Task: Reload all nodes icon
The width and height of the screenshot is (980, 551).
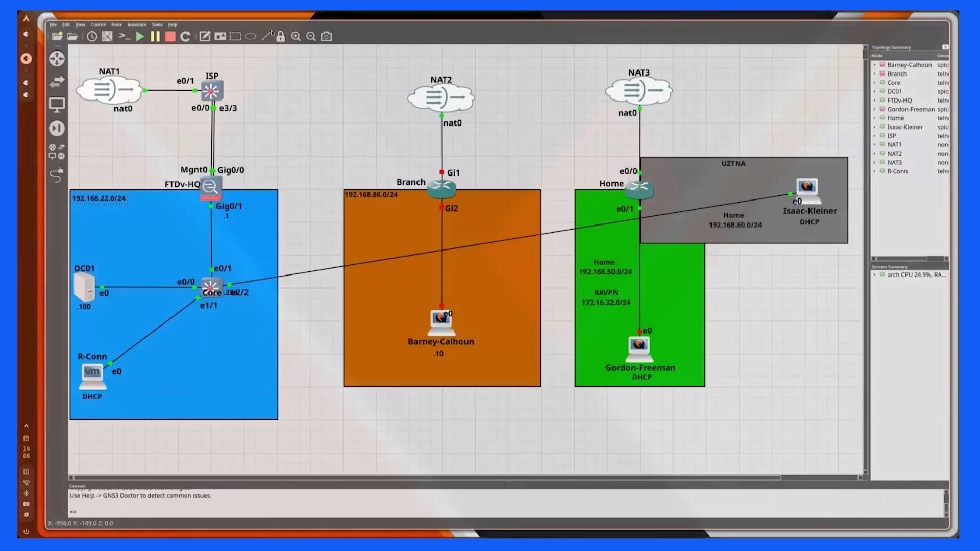Action: [x=185, y=36]
